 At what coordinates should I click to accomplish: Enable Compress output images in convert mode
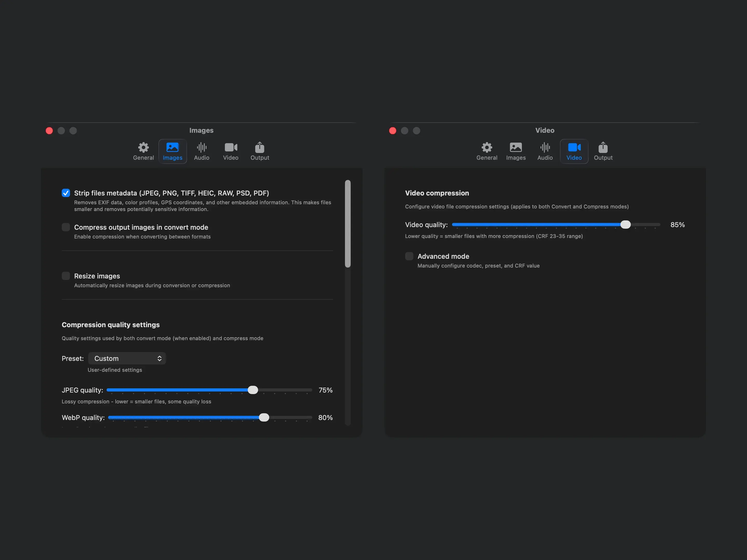[x=66, y=227]
